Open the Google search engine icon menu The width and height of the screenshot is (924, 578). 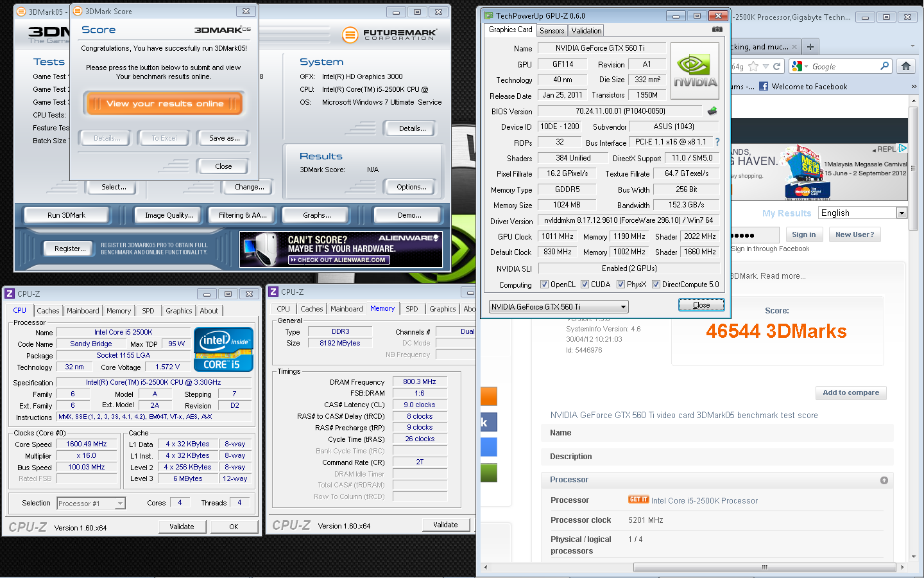click(800, 66)
